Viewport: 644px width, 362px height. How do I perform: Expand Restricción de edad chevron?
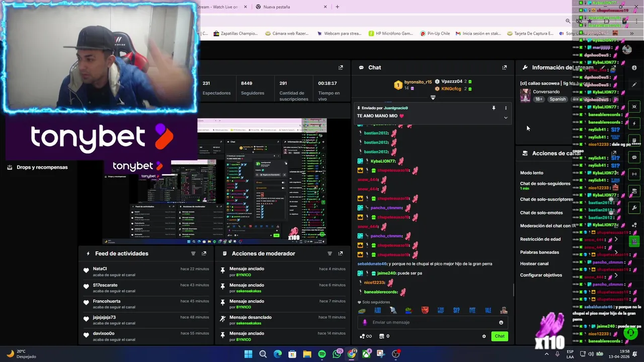click(x=616, y=239)
